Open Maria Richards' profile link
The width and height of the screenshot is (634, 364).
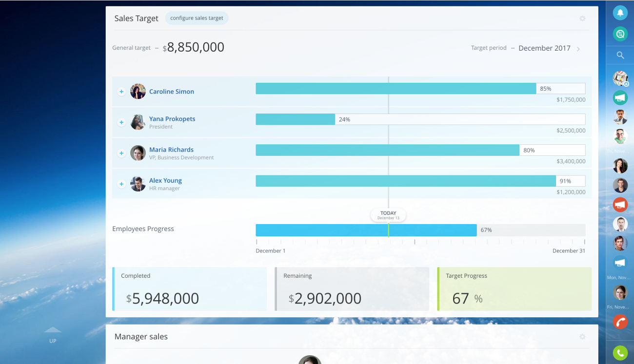[171, 150]
